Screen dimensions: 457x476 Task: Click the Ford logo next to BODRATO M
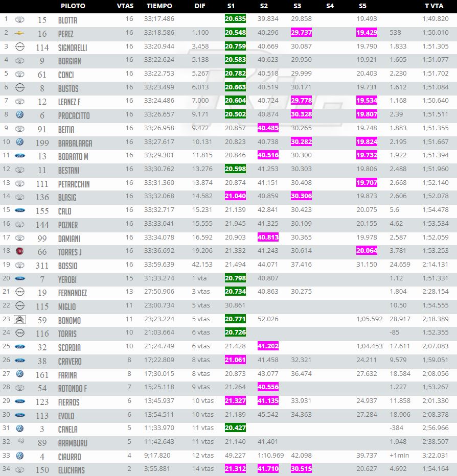click(x=20, y=156)
